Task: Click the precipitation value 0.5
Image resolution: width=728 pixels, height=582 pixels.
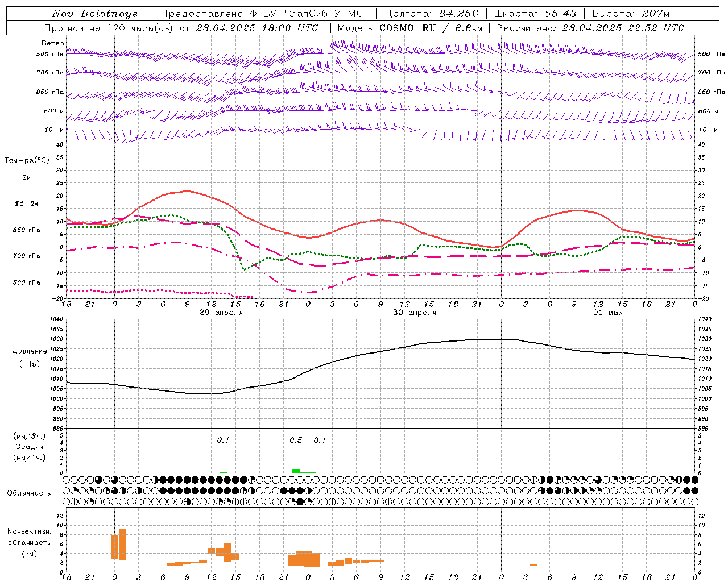Action: point(296,440)
